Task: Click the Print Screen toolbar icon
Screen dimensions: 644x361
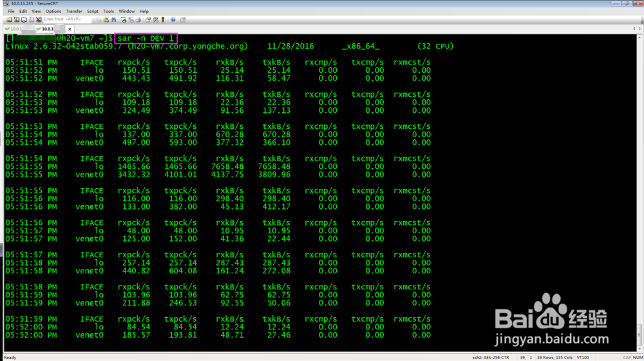Action: pos(123,20)
